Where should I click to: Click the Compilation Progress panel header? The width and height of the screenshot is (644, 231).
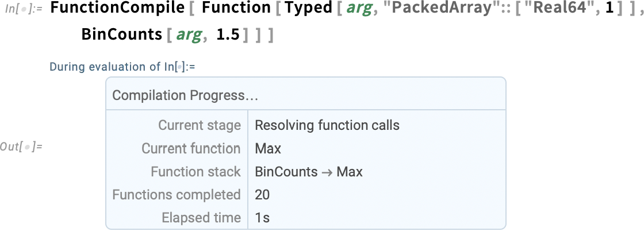click(306, 95)
